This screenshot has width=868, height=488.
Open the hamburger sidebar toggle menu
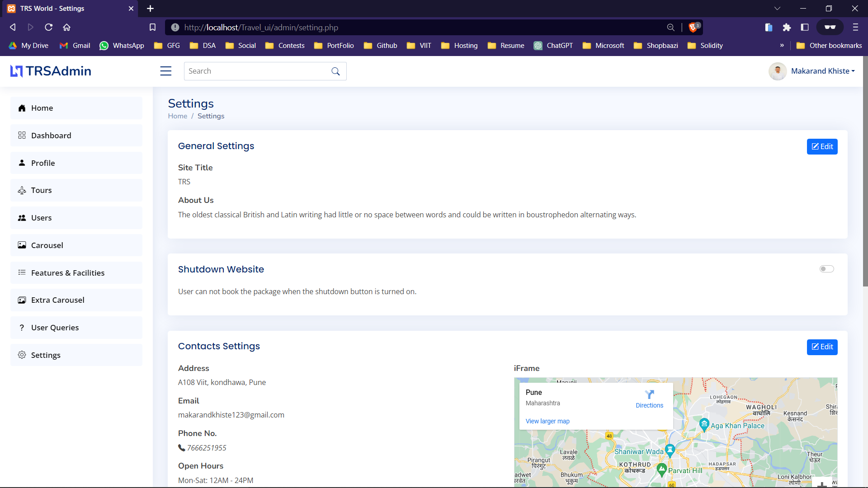point(165,71)
